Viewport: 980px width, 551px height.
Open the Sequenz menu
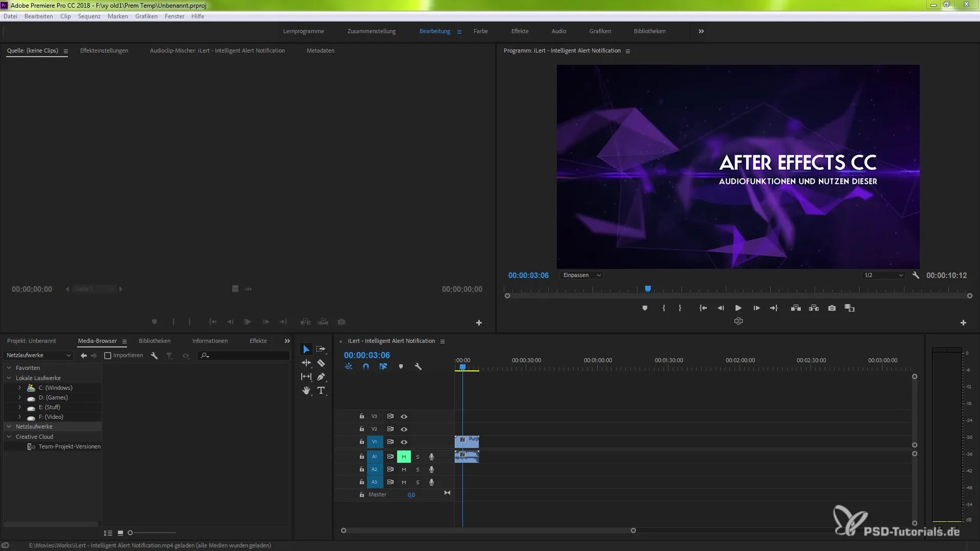tap(89, 16)
